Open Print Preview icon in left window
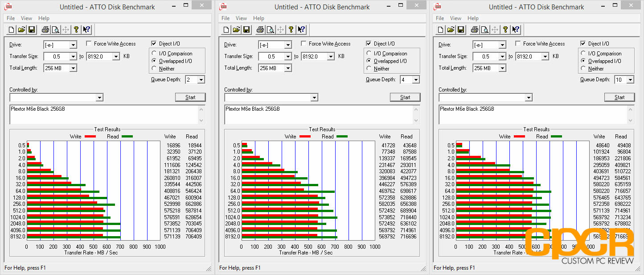This screenshot has height=275, width=644. (x=55, y=29)
